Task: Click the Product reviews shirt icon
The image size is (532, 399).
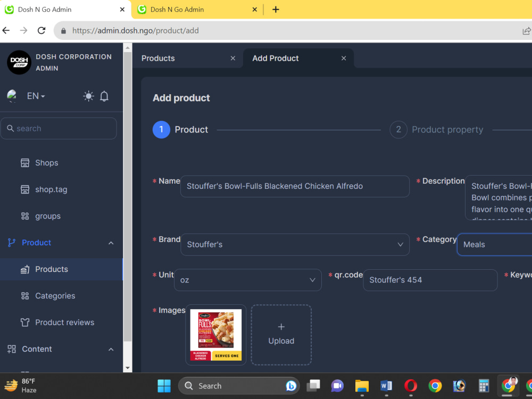Action: coord(25,322)
